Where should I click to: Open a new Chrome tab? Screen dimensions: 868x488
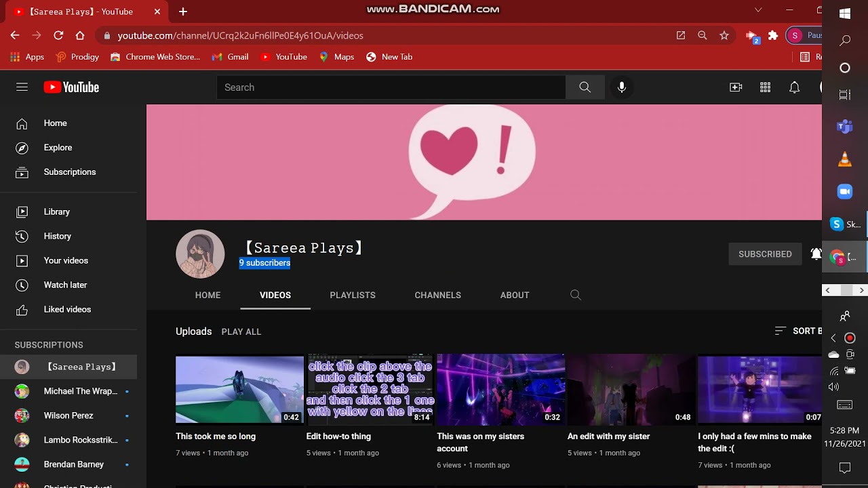pos(183,12)
